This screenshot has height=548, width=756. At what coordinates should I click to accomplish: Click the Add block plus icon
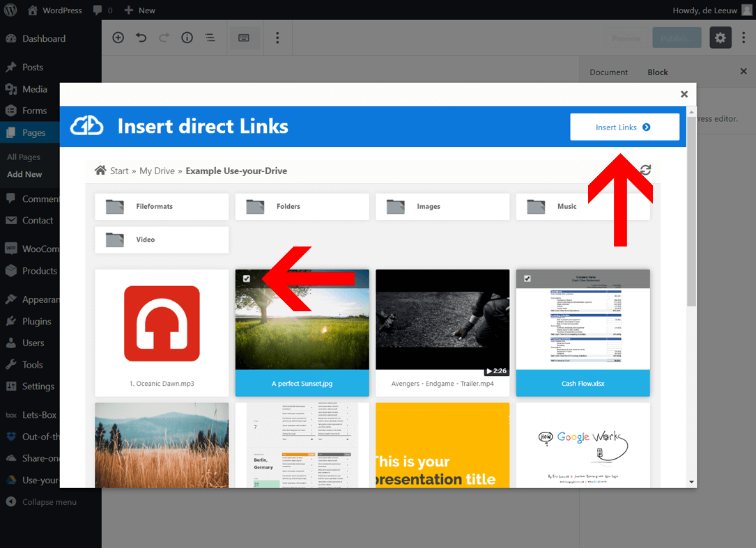(x=118, y=38)
